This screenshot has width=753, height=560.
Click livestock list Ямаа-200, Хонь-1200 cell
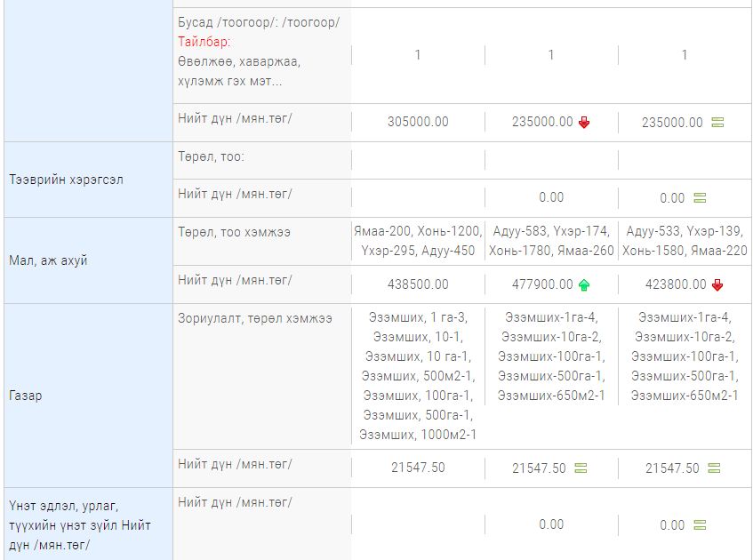click(418, 241)
